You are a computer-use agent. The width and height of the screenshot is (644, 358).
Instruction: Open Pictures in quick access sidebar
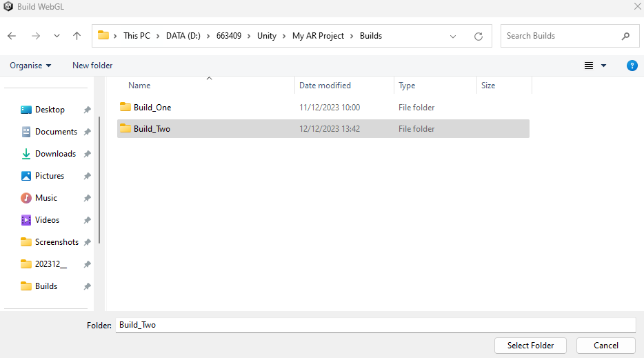click(49, 176)
